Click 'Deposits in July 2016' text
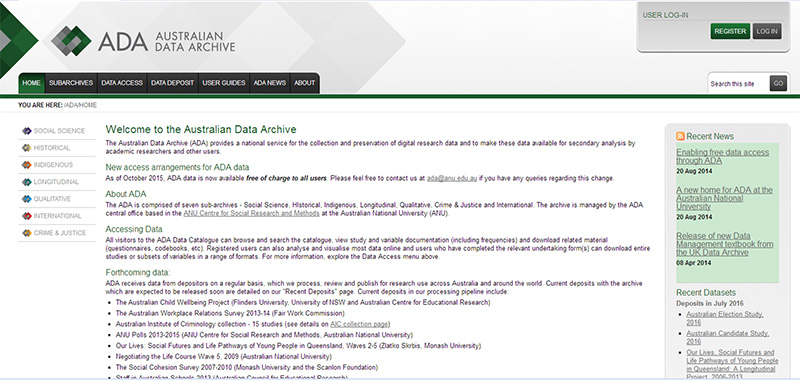800x380 pixels. pos(710,303)
